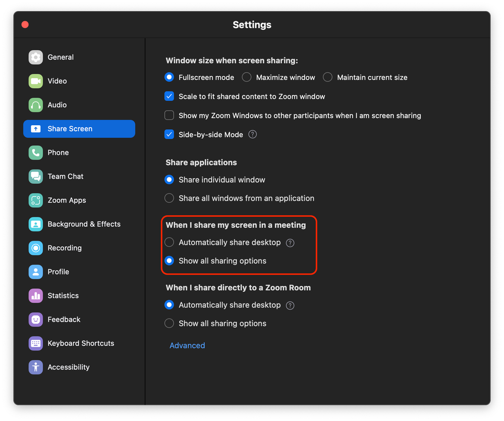Viewport: 504px width, 421px height.
Task: Enable Show my Zoom Windows checkbox
Action: (170, 116)
